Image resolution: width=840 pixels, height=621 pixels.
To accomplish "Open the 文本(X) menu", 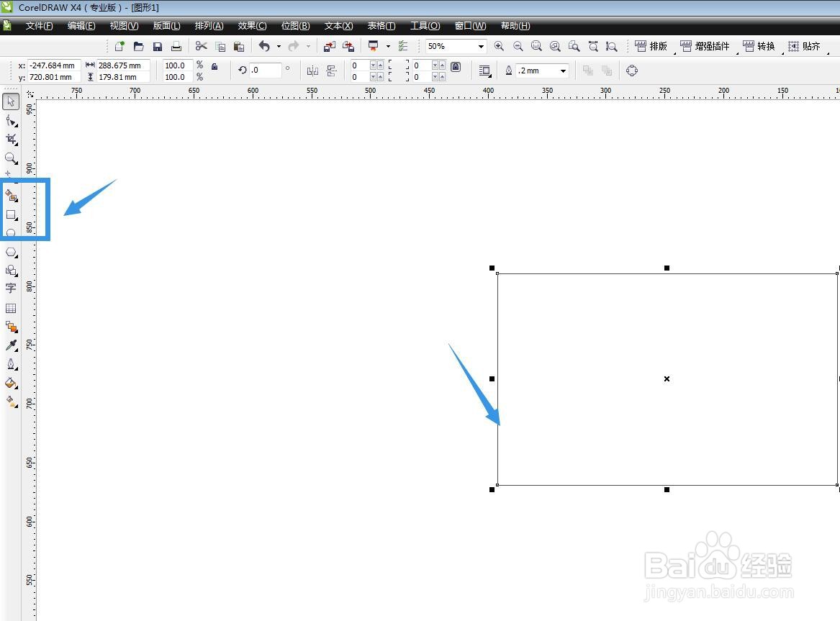I will pos(338,26).
